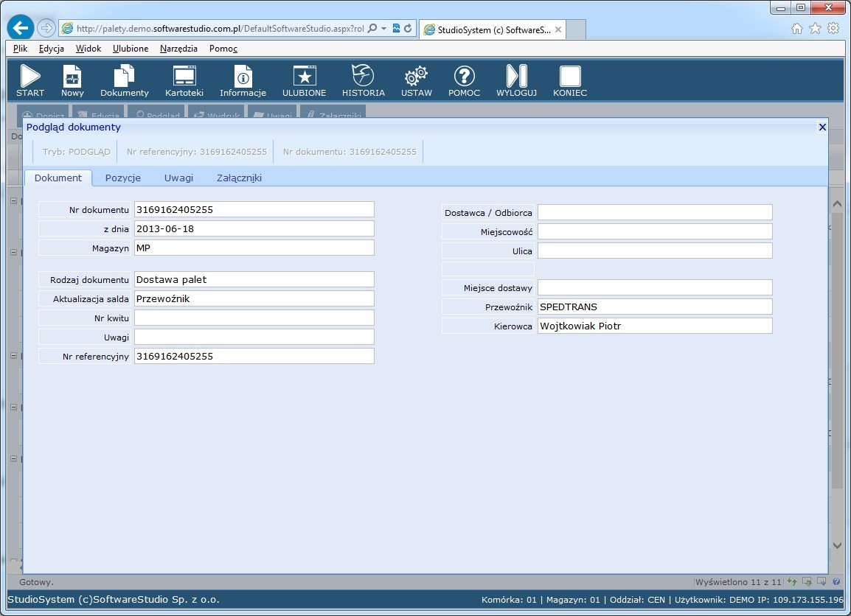Open the Załączniki tab
Screen dimensions: 851x616
pos(239,178)
